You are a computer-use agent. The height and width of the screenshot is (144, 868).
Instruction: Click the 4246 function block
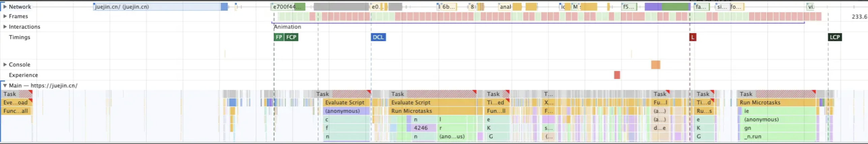click(x=421, y=128)
